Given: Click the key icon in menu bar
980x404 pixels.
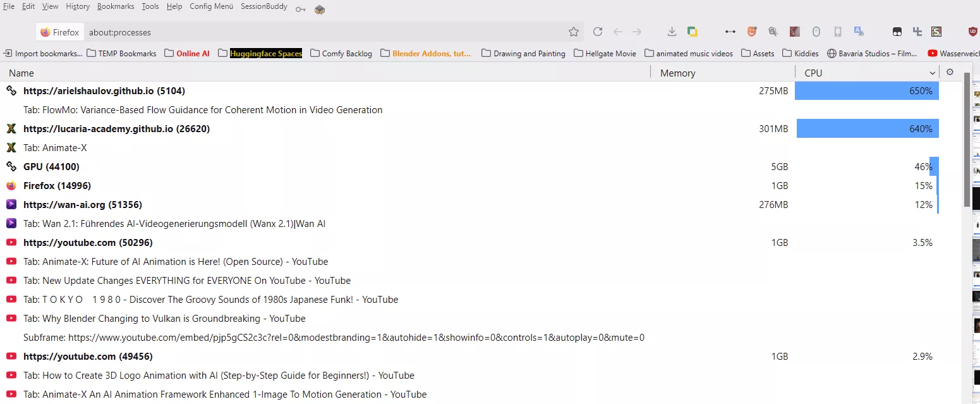Looking at the screenshot, I should 300,9.
